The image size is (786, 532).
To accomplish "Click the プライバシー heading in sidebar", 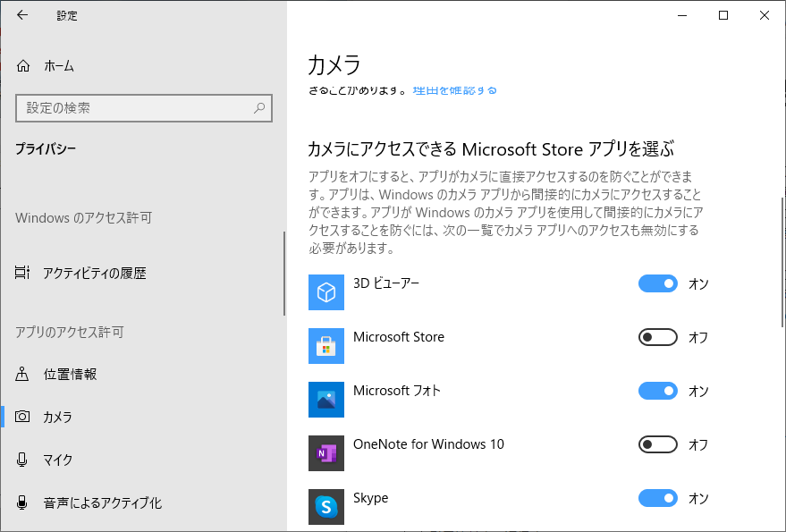I will pyautogui.click(x=46, y=149).
